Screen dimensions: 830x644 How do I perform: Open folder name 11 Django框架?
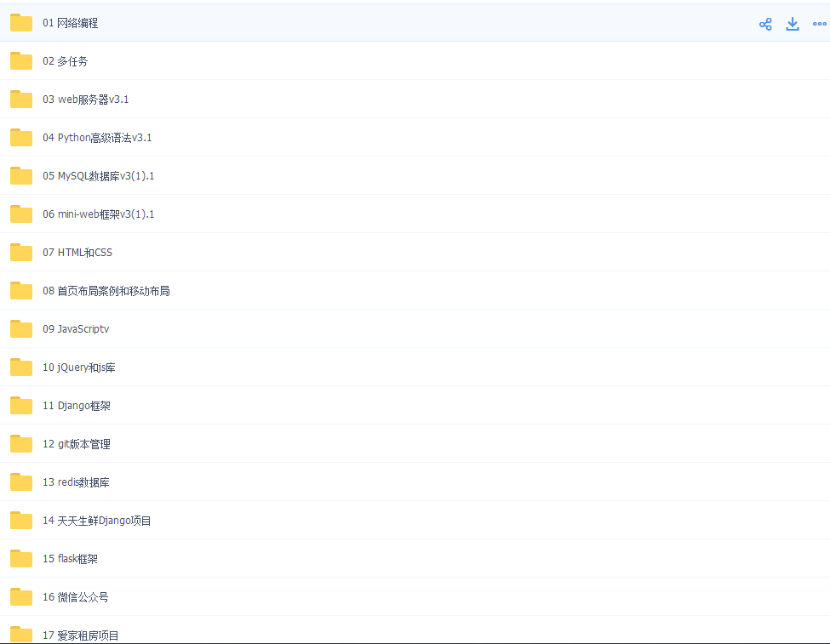pyautogui.click(x=77, y=406)
